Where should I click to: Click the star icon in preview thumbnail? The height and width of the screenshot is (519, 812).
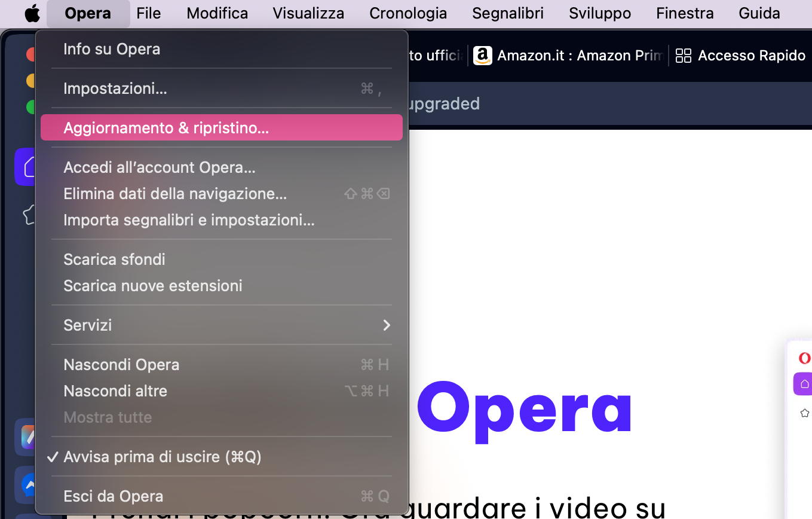tap(805, 413)
